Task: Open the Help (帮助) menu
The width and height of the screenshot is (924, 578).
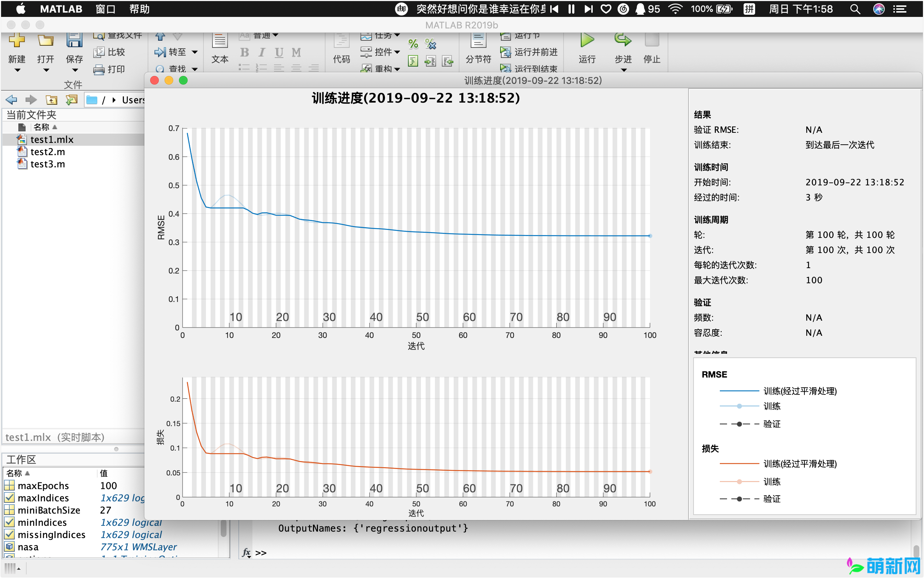Action: 139,9
